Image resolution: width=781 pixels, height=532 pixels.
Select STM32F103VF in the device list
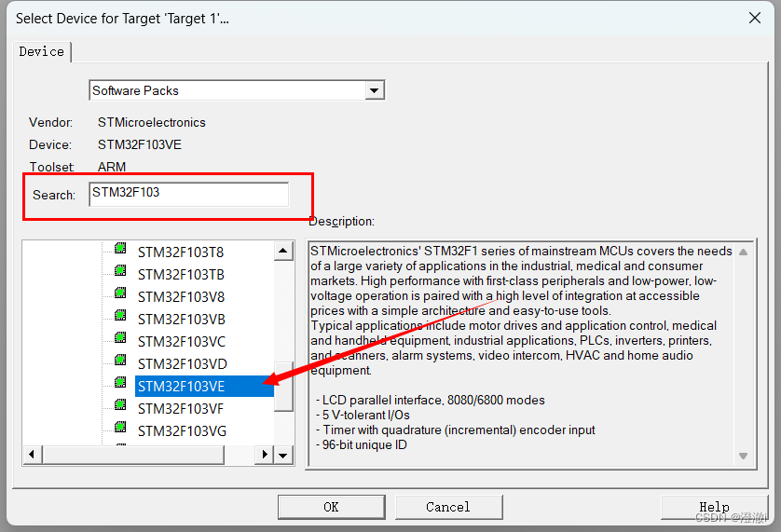click(181, 409)
